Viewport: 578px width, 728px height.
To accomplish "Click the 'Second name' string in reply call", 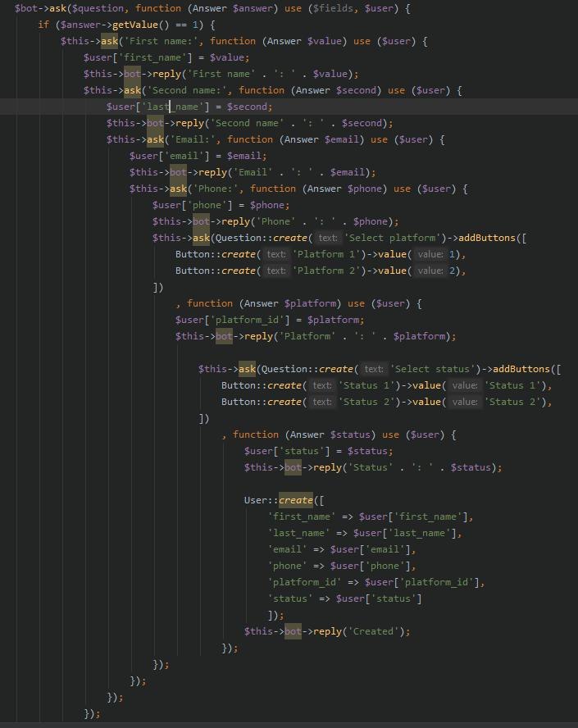I will pos(248,123).
